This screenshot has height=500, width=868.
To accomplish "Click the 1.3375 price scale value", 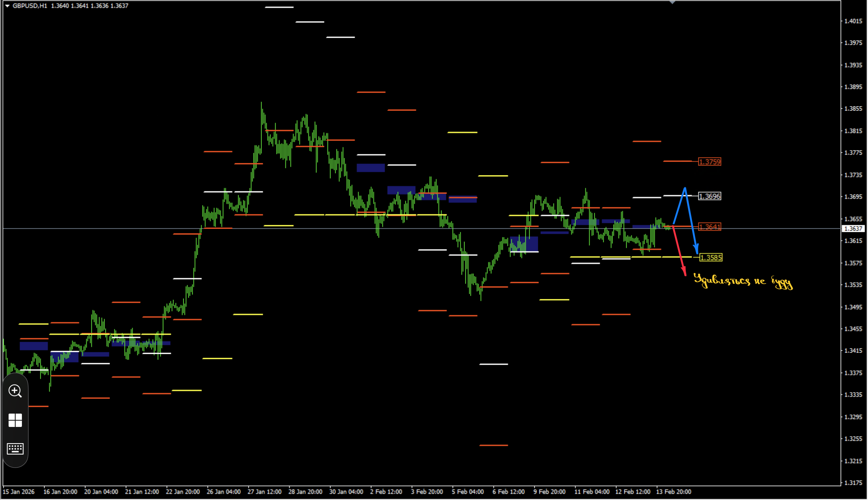I will [853, 373].
